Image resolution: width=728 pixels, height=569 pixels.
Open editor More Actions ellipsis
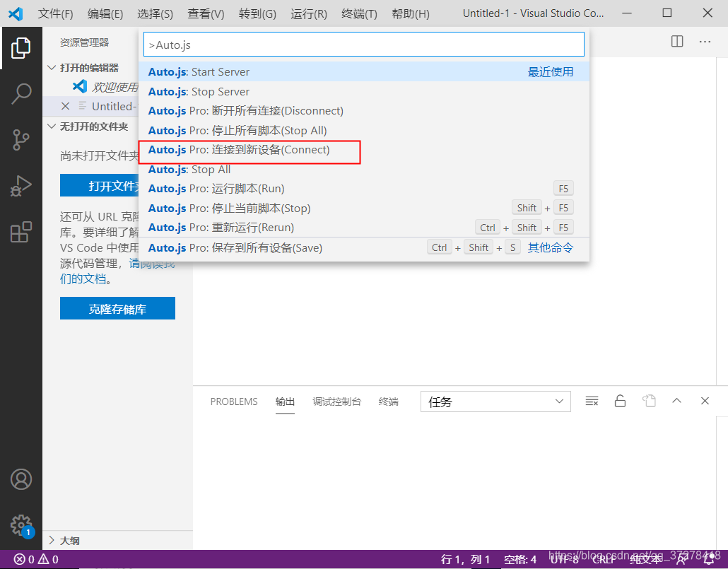pyautogui.click(x=705, y=42)
